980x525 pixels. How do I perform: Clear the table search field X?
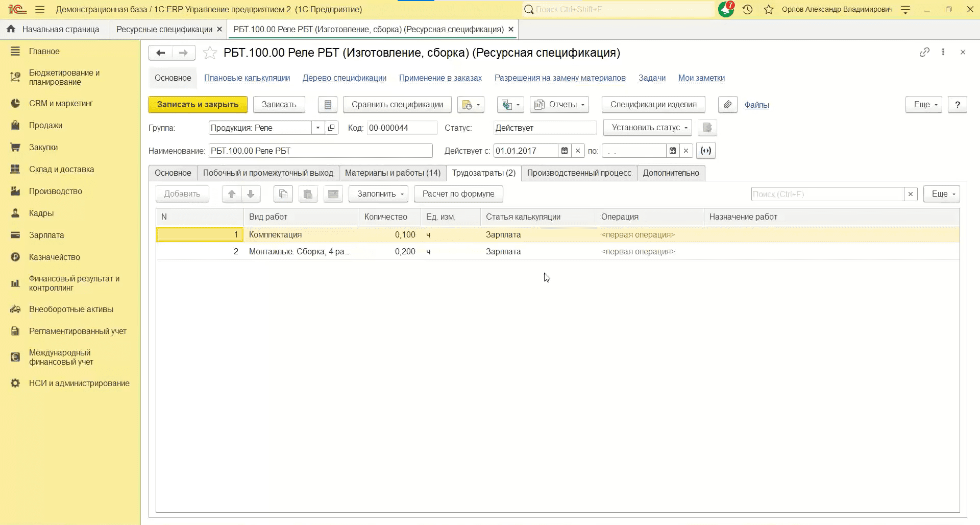pos(911,194)
